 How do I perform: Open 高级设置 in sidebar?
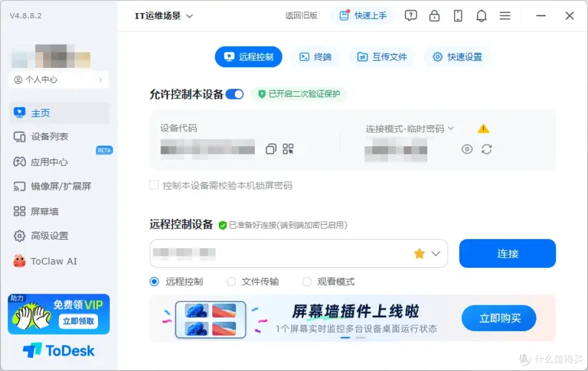(59, 236)
